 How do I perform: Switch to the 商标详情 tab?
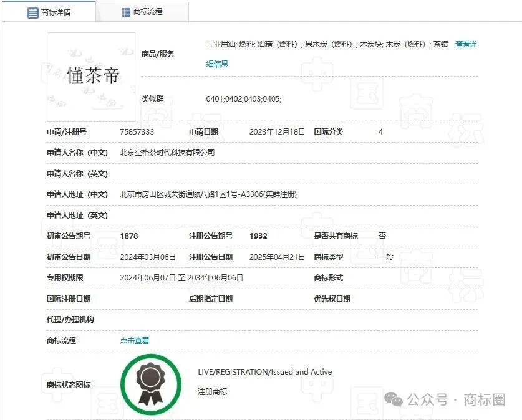56,11
